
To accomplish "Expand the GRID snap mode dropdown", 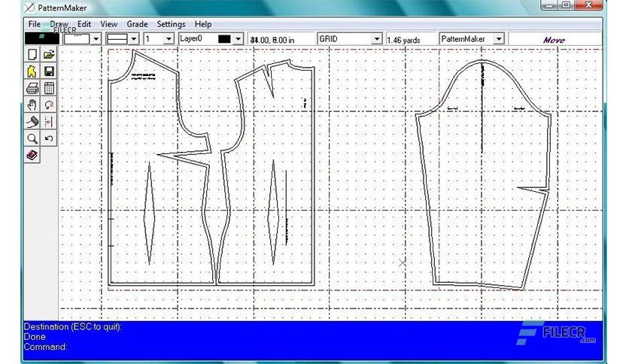I will (376, 39).
